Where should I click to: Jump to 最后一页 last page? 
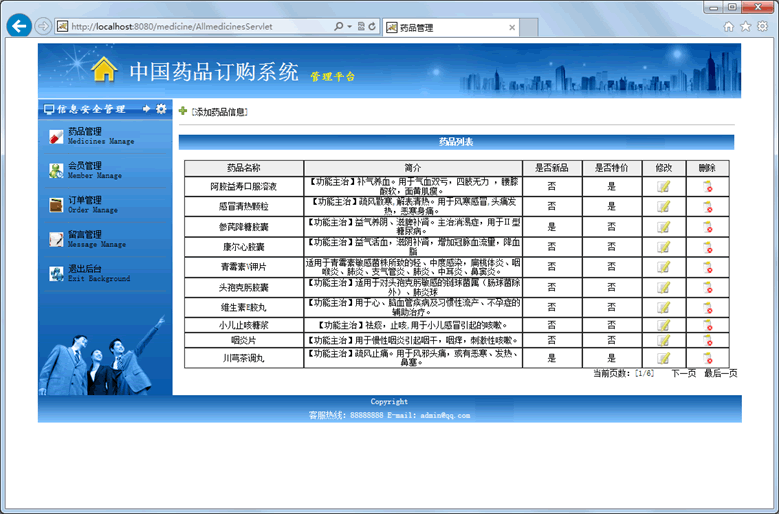(x=720, y=373)
